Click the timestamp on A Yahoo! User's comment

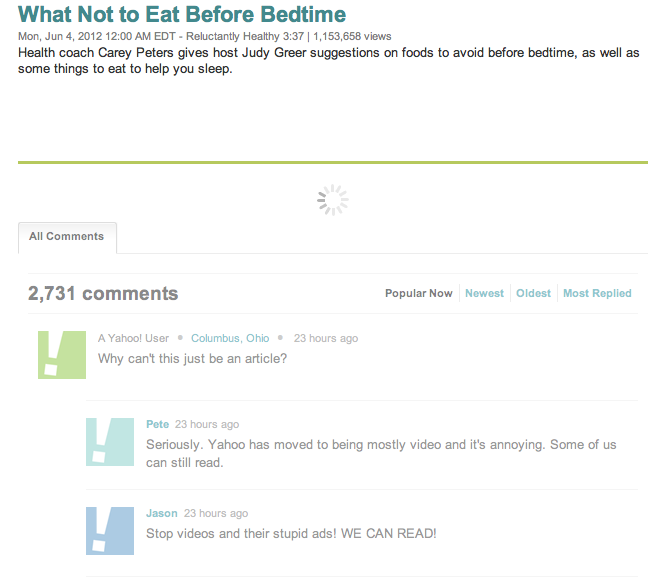tap(325, 338)
